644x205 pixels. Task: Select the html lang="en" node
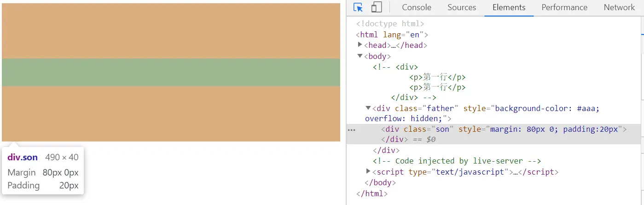point(392,35)
